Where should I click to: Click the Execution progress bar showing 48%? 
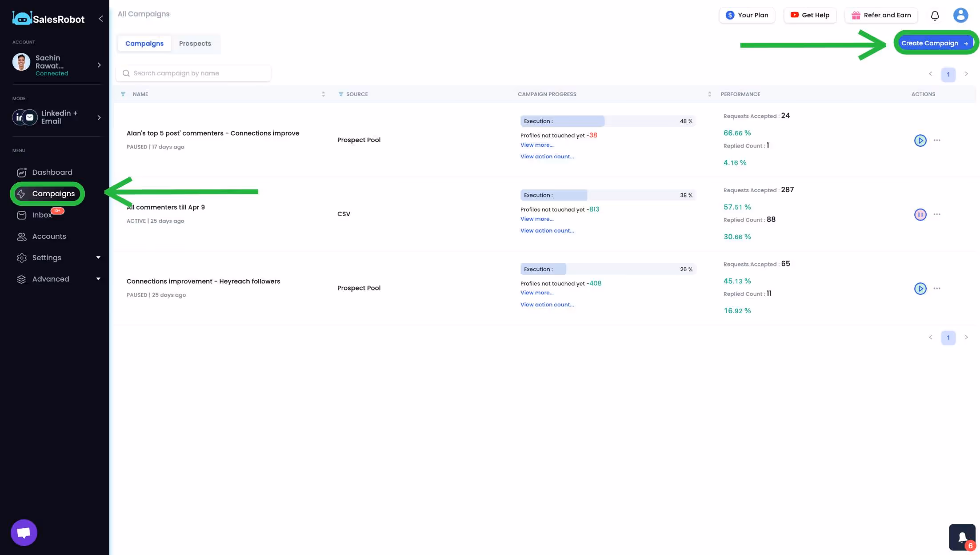point(562,121)
